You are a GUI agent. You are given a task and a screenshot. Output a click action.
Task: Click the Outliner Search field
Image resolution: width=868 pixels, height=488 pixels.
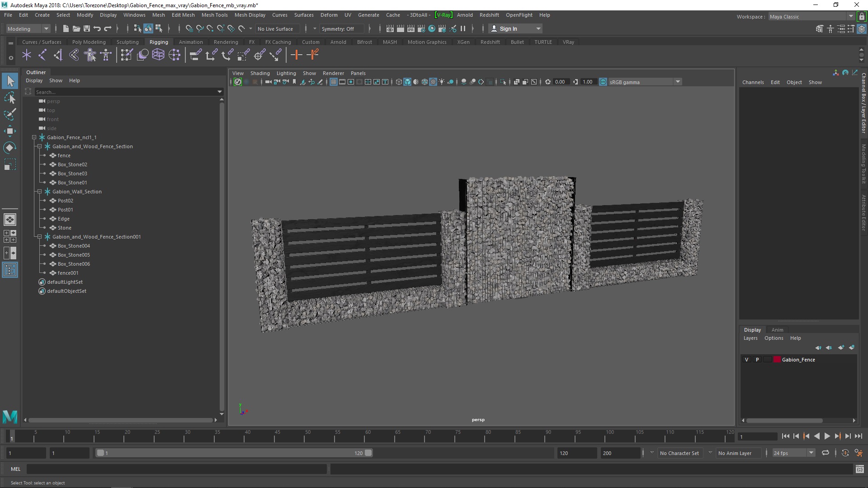coord(125,92)
